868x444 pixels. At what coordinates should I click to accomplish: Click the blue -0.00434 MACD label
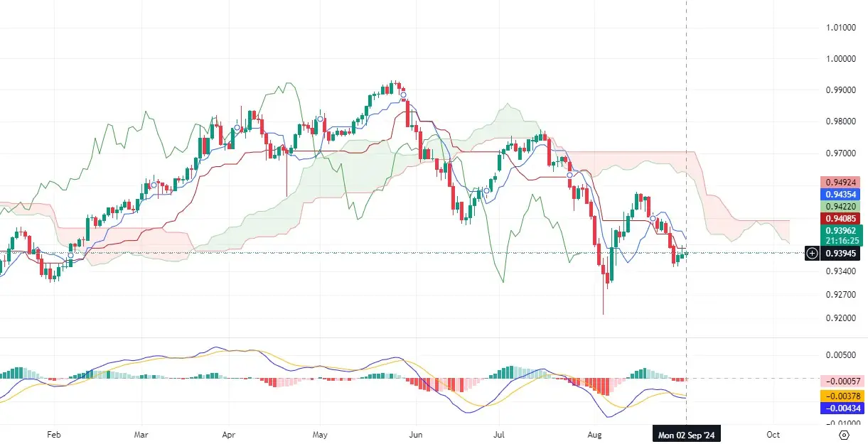842,408
